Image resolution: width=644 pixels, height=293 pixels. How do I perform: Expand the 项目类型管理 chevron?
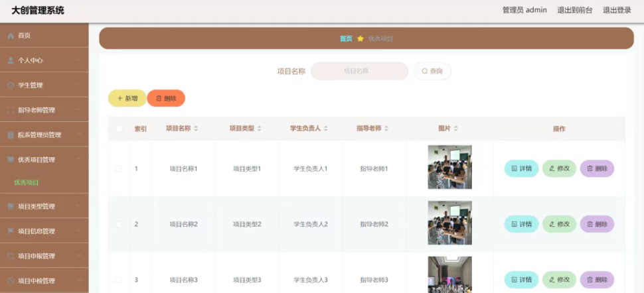pos(78,206)
